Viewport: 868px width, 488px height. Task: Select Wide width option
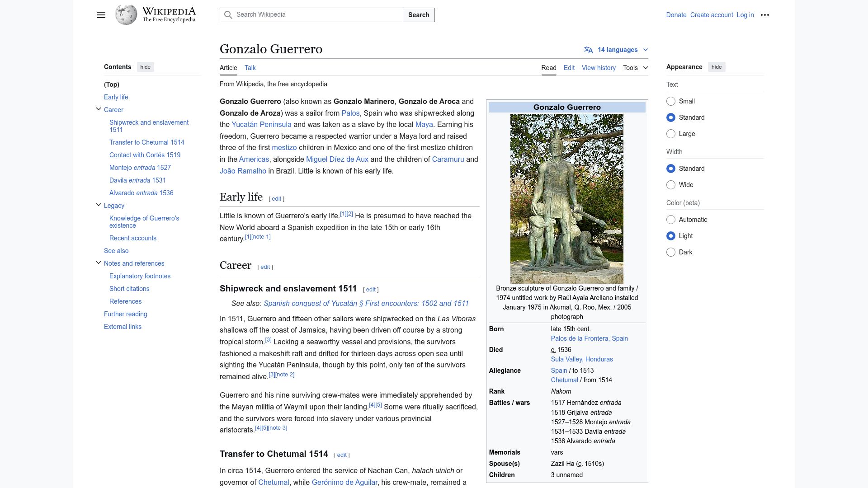[671, 185]
